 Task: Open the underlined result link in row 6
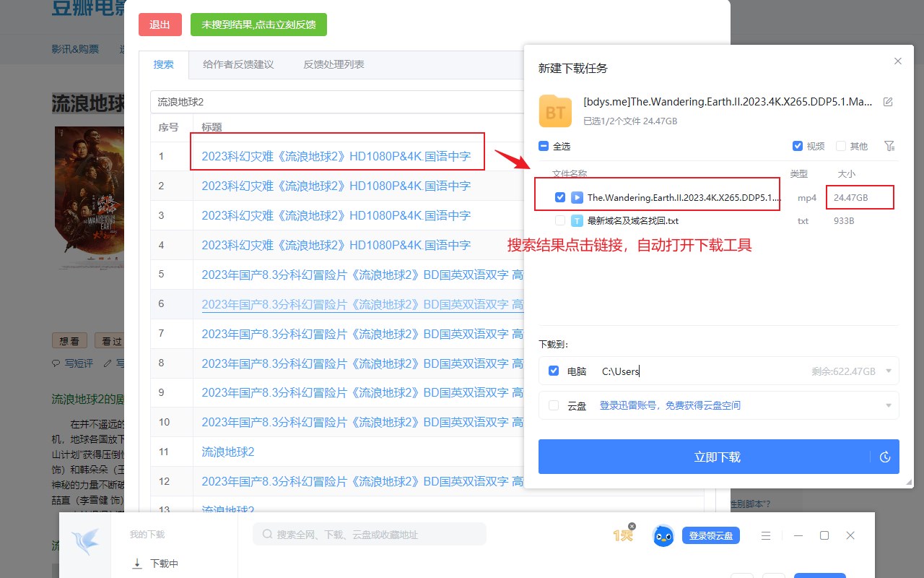tap(362, 304)
